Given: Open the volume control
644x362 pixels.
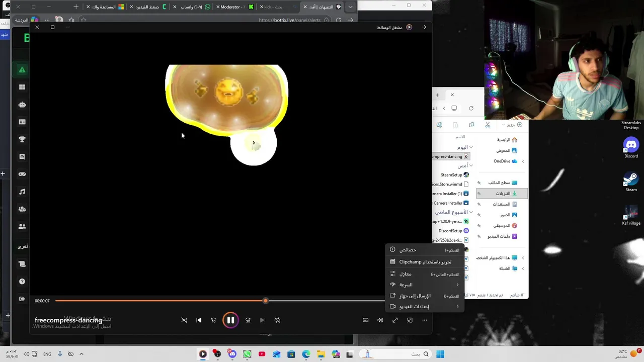Looking at the screenshot, I should point(380,320).
